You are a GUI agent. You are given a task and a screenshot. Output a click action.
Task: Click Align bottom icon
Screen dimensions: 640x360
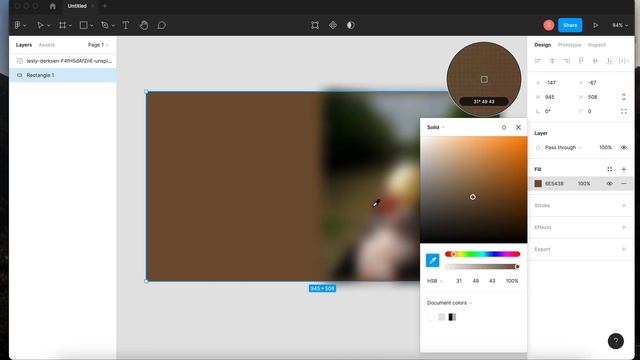(x=609, y=61)
